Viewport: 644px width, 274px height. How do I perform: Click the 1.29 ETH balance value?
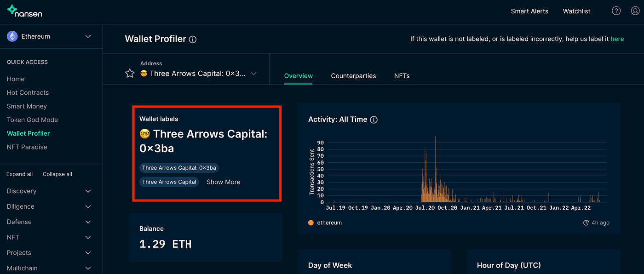tap(165, 244)
